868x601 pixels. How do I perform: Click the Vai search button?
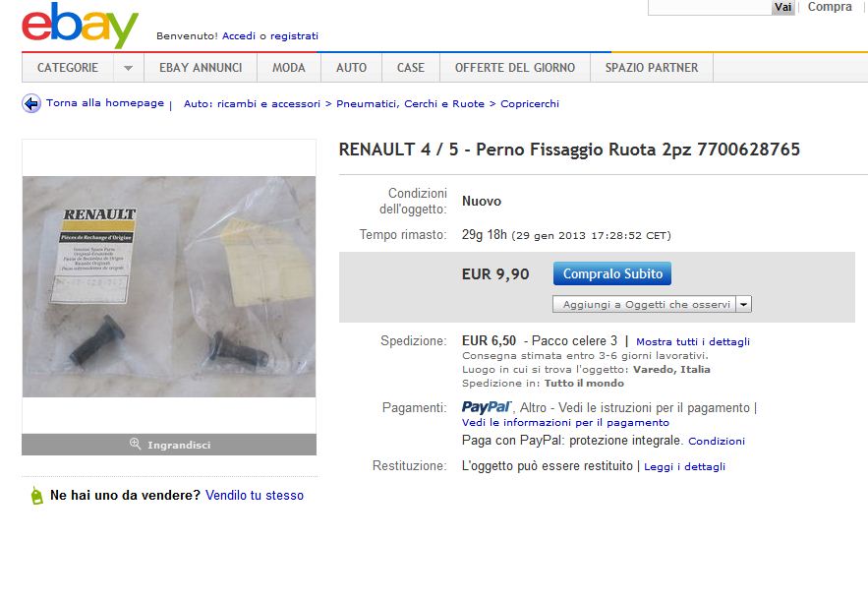point(782,7)
